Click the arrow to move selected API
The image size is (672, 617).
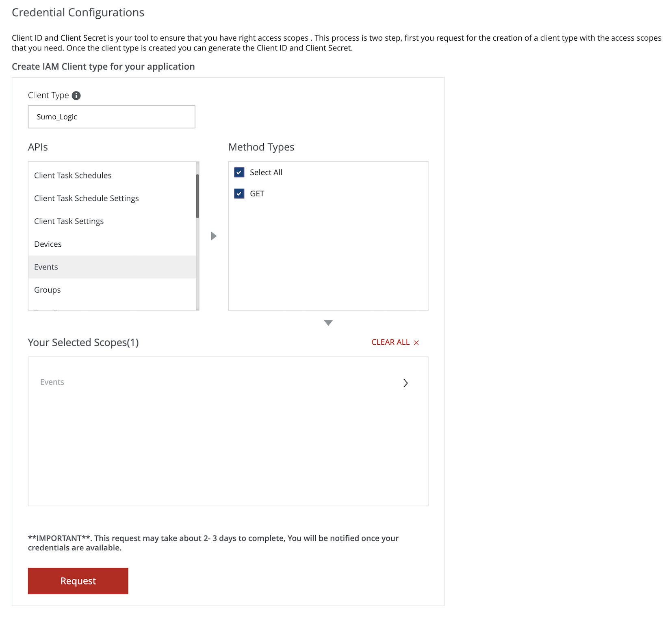pos(213,236)
